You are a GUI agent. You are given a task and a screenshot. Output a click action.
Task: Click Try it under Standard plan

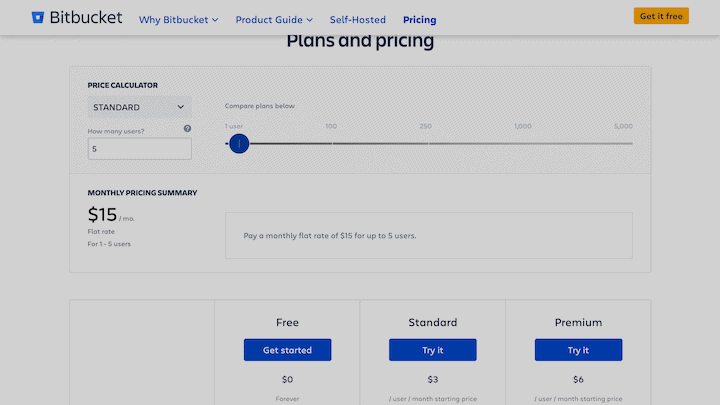click(433, 350)
